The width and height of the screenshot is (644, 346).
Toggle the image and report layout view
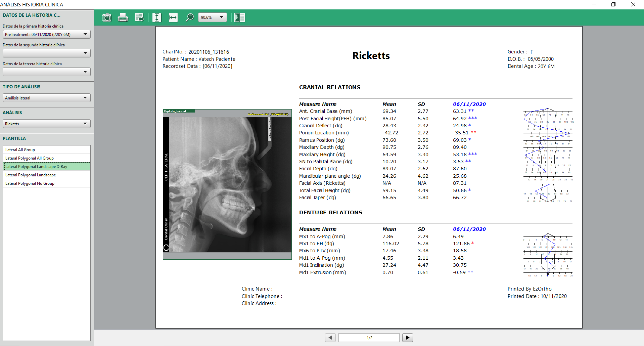pos(239,17)
